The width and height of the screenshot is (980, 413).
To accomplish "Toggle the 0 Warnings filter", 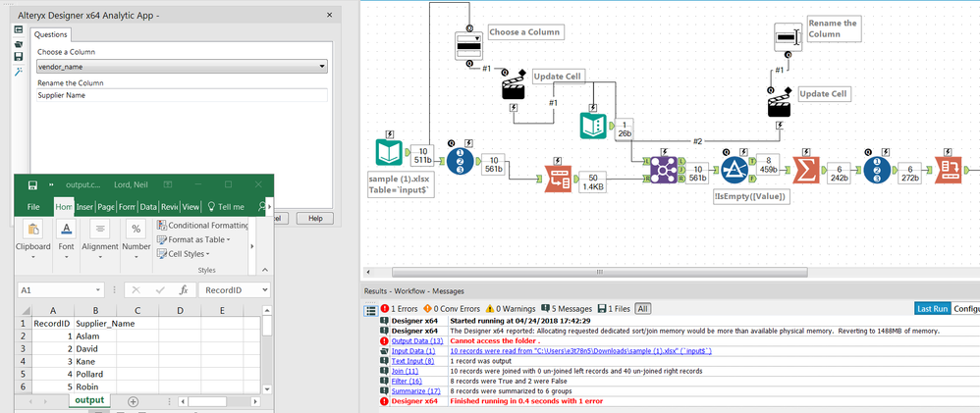I will click(510, 309).
